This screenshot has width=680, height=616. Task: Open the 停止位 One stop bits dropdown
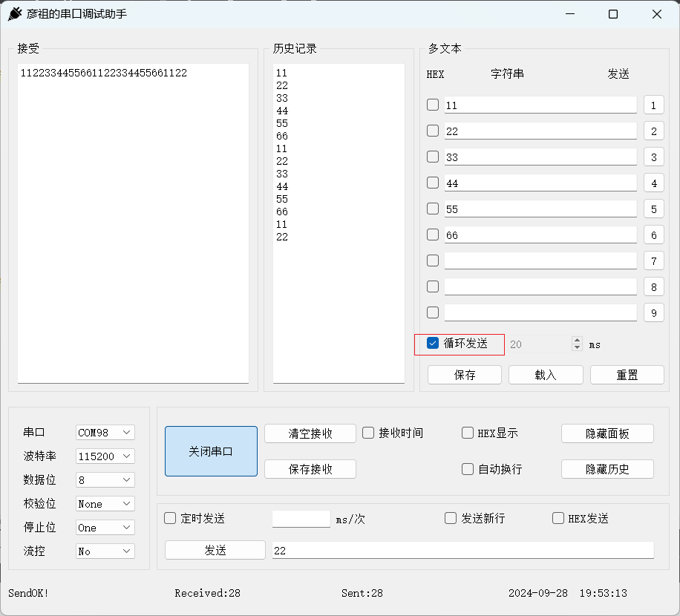105,528
